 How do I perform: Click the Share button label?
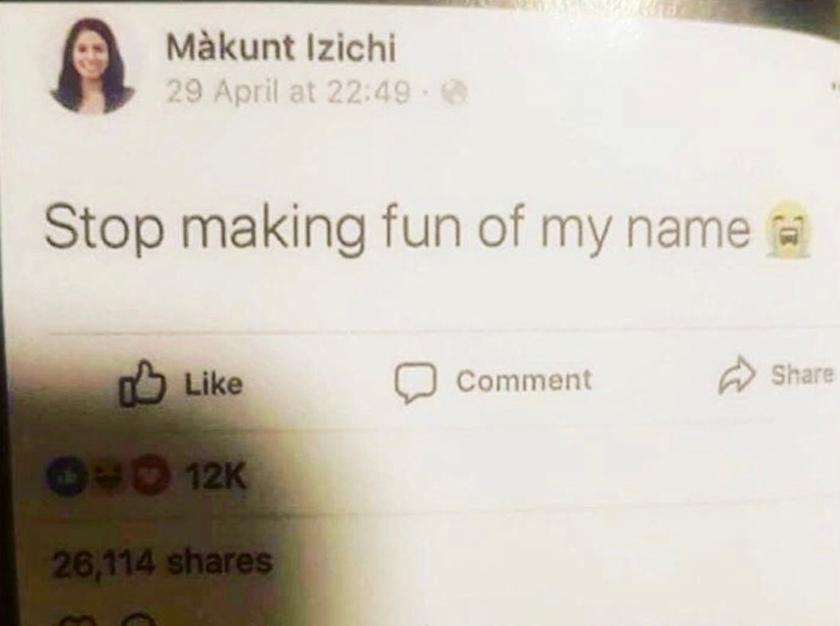(x=803, y=374)
